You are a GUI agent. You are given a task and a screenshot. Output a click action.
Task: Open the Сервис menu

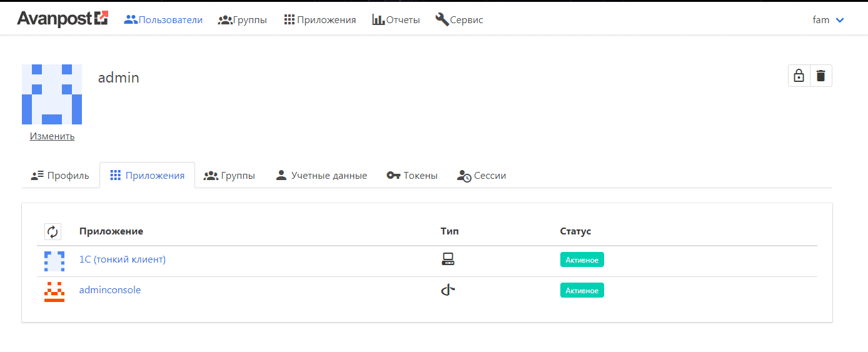click(459, 20)
